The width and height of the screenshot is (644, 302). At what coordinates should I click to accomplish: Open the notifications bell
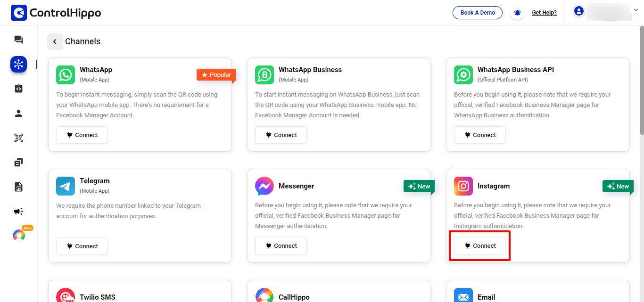[x=517, y=13]
